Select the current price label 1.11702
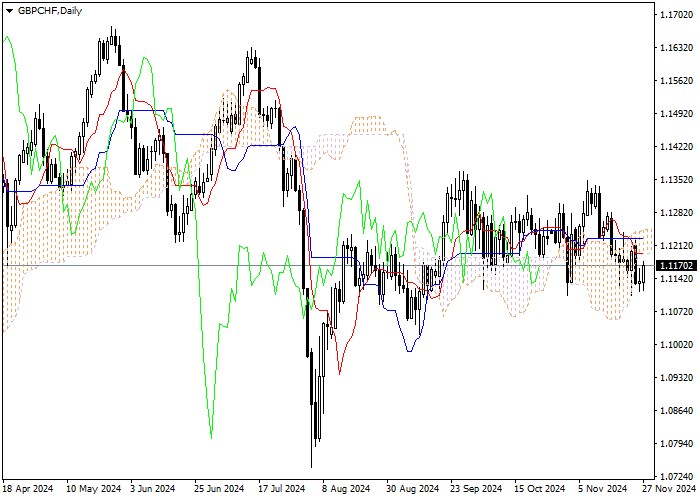This screenshot has width=700, height=500. [676, 266]
